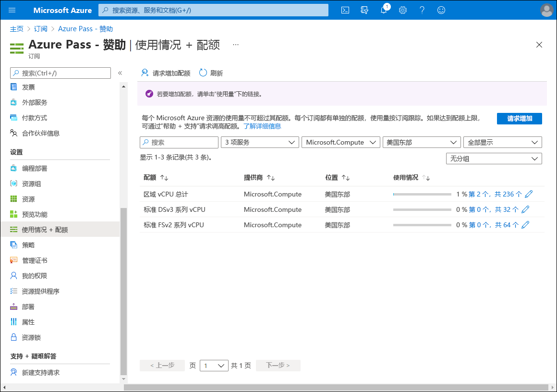
Task: Open portal settings gear
Action: (x=403, y=10)
